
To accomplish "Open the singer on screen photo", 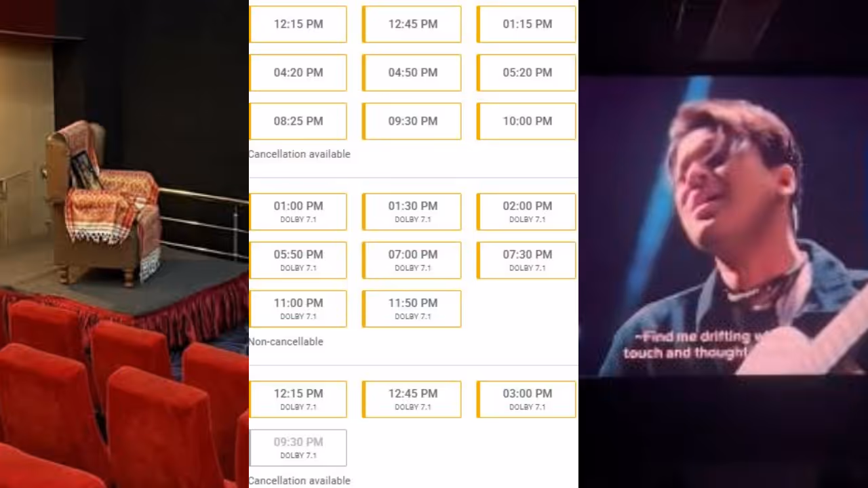I will click(723, 244).
